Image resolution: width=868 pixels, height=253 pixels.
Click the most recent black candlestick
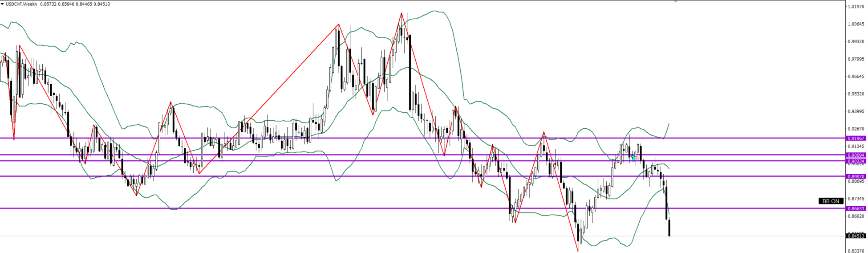pyautogui.click(x=669, y=228)
